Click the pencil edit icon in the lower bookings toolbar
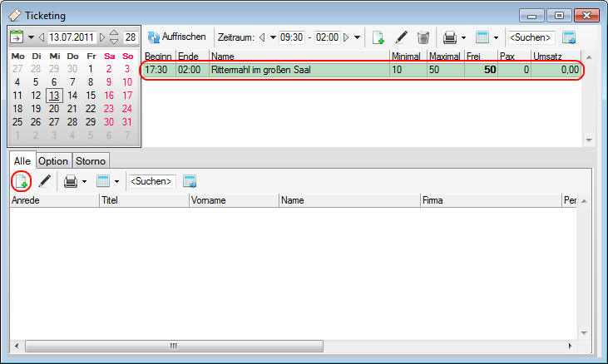 click(45, 180)
